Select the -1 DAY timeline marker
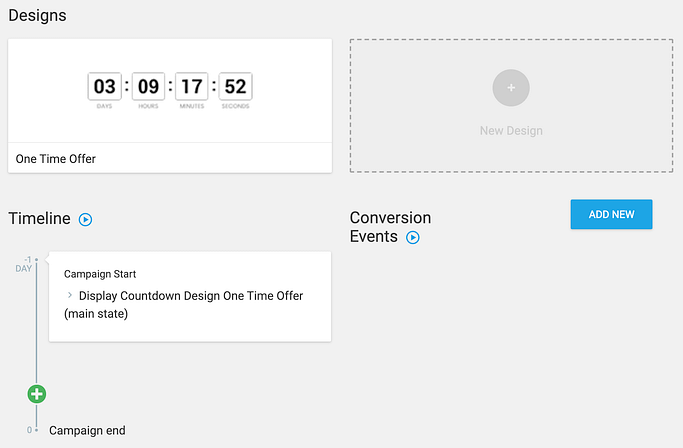 24,264
